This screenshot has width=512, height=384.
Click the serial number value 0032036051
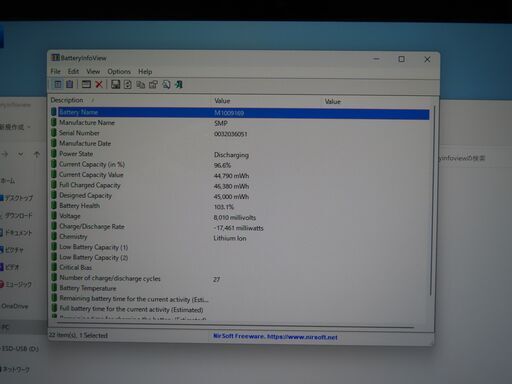pyautogui.click(x=231, y=134)
